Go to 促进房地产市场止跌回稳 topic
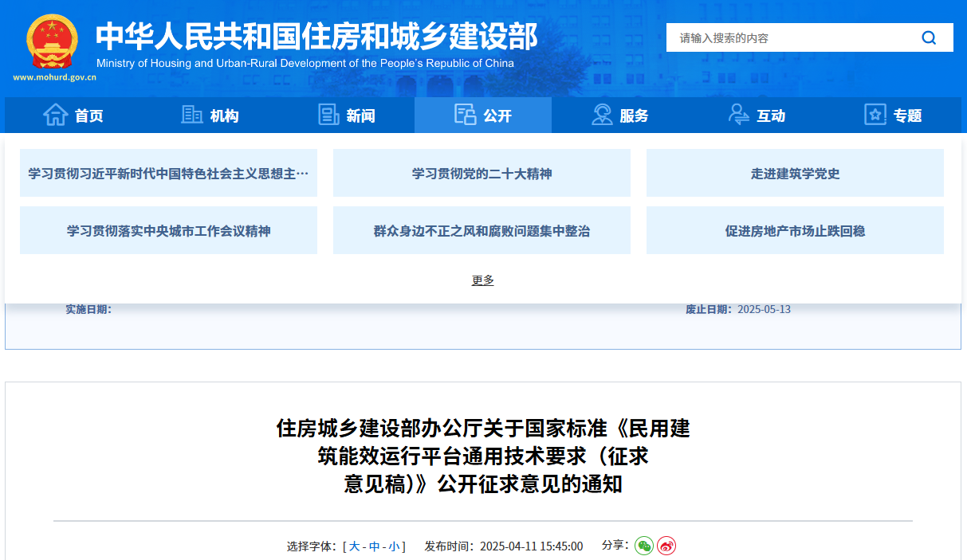 795,231
